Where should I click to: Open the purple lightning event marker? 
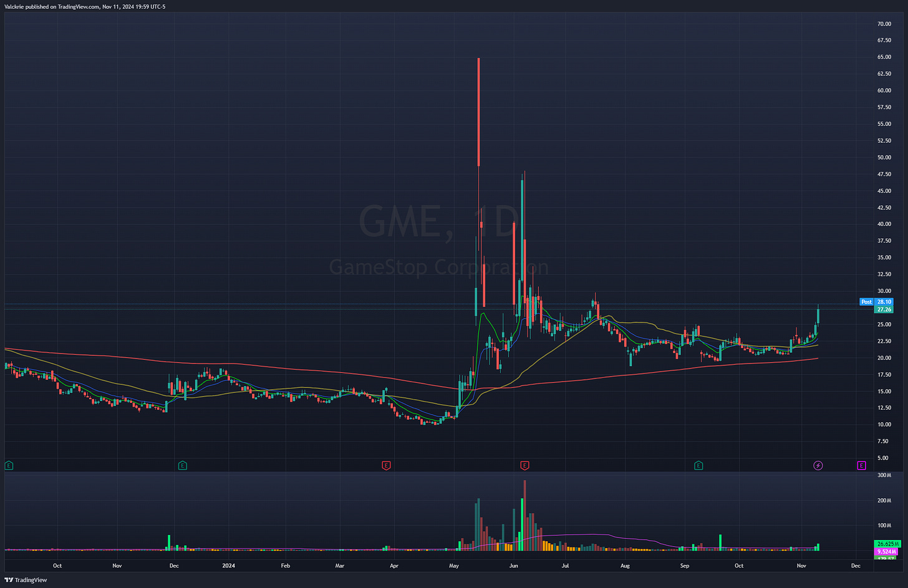pos(818,465)
